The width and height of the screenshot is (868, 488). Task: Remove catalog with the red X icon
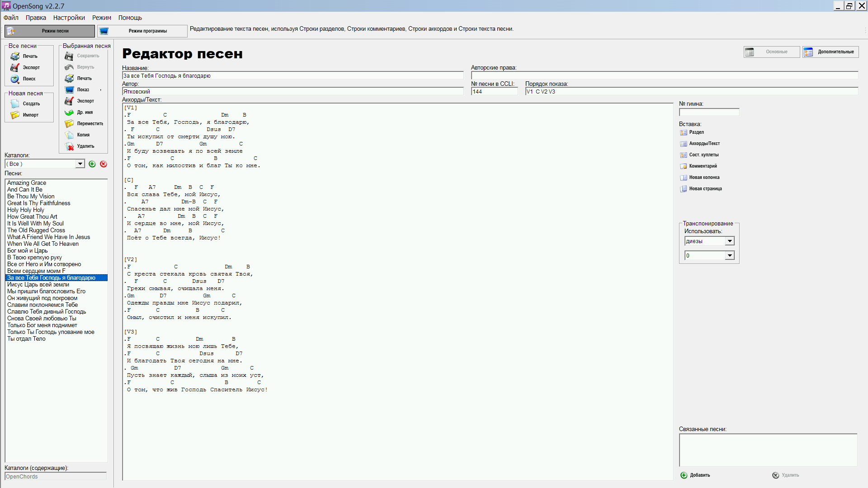[x=104, y=164]
